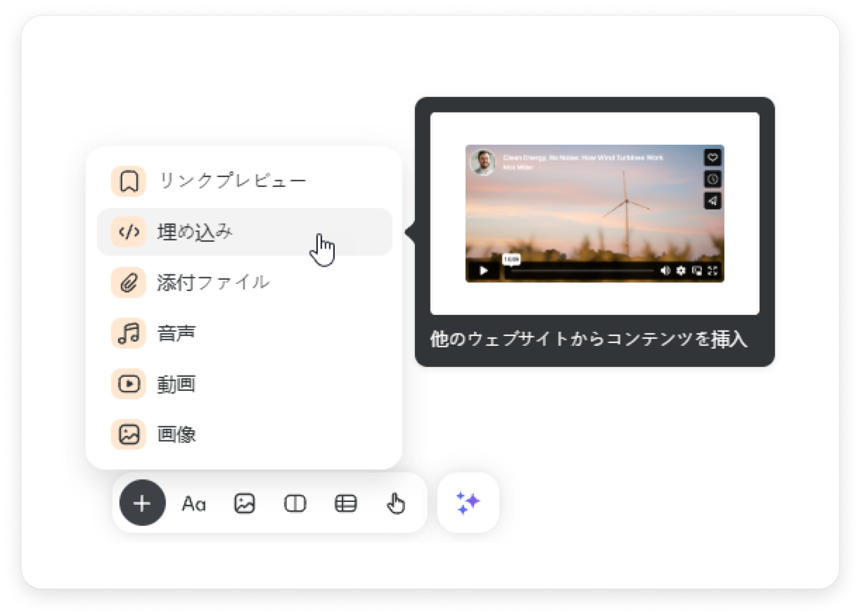
Task: Click the heart like icon on video
Action: (713, 158)
